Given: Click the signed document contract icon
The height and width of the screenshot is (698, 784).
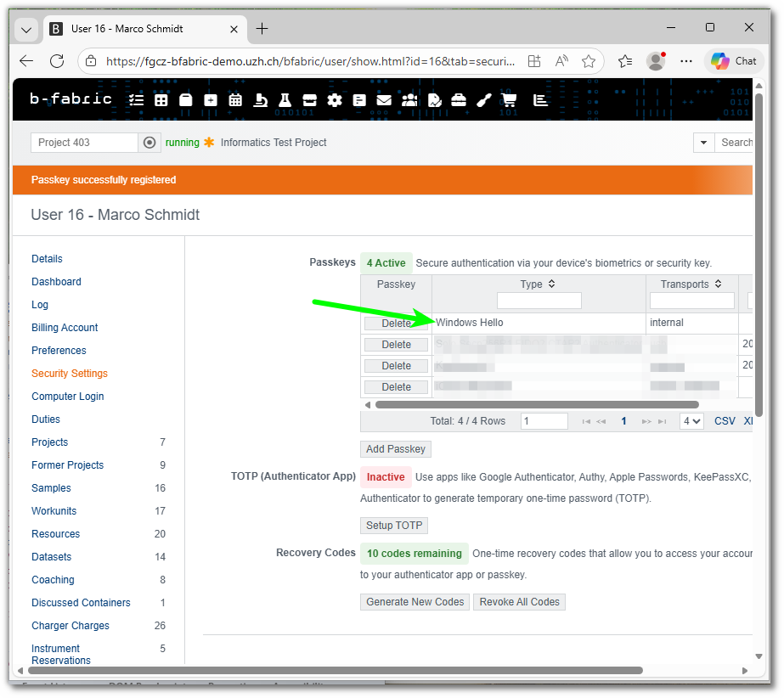Looking at the screenshot, I should pos(434,100).
